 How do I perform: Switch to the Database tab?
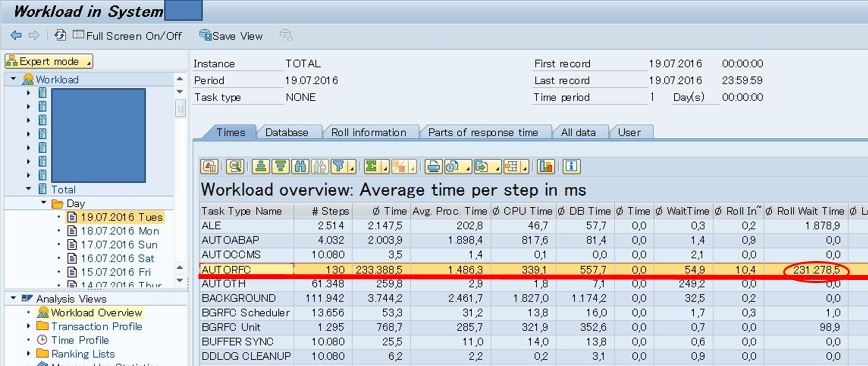(x=286, y=132)
